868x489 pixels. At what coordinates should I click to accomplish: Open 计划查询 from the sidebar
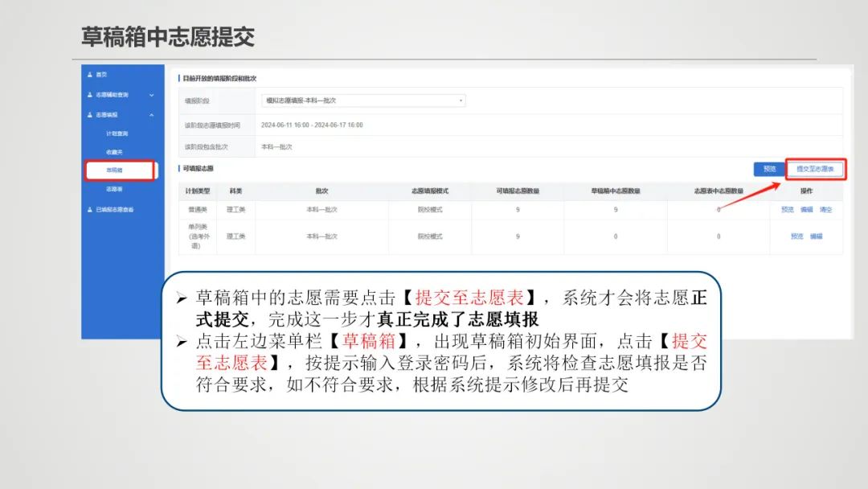116,133
